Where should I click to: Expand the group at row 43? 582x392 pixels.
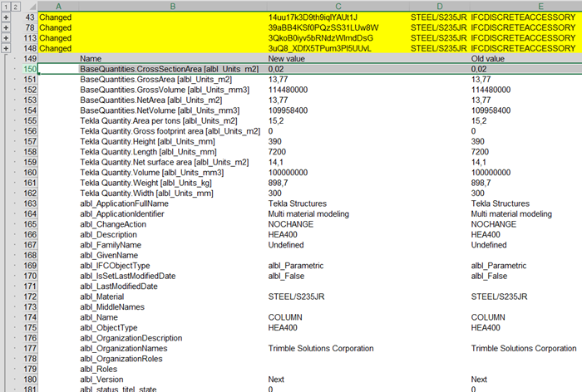click(x=7, y=17)
